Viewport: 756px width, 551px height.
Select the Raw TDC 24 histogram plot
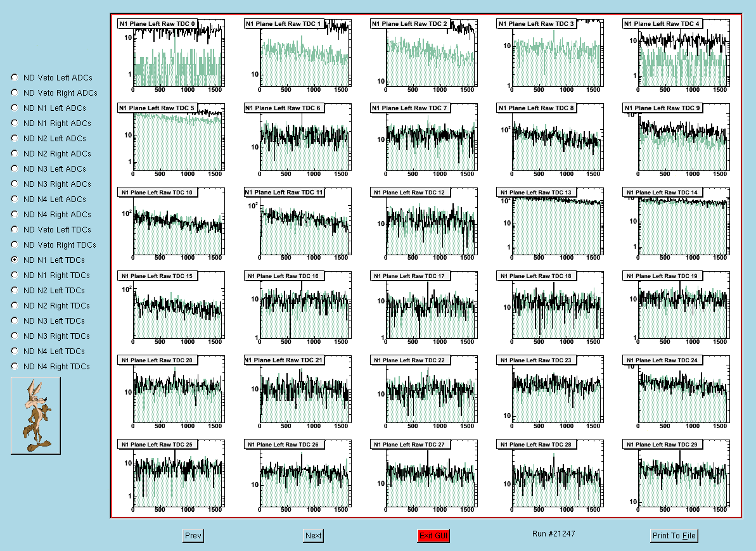tap(676, 393)
